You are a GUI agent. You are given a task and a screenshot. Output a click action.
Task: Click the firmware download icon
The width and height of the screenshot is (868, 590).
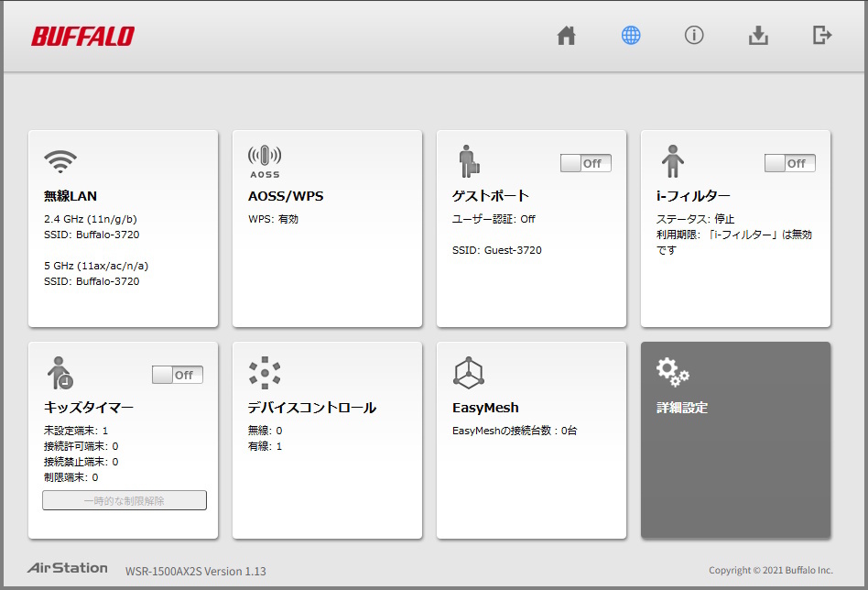click(x=758, y=36)
